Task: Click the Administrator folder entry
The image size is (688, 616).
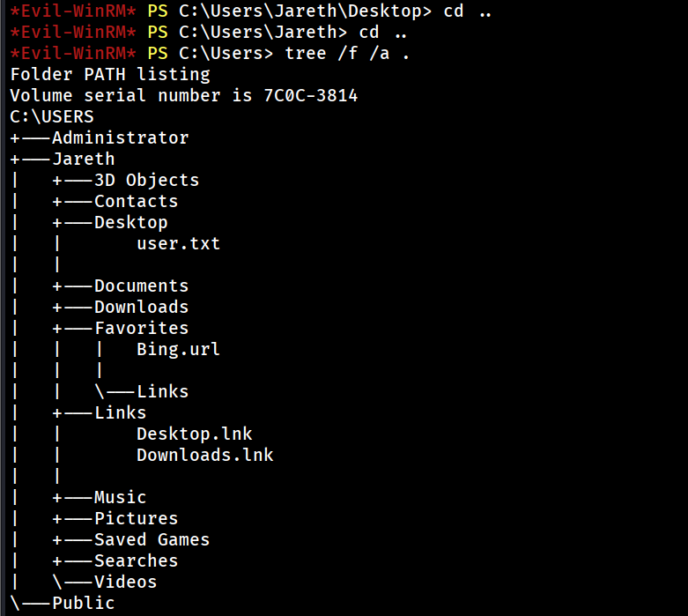Action: (120, 137)
